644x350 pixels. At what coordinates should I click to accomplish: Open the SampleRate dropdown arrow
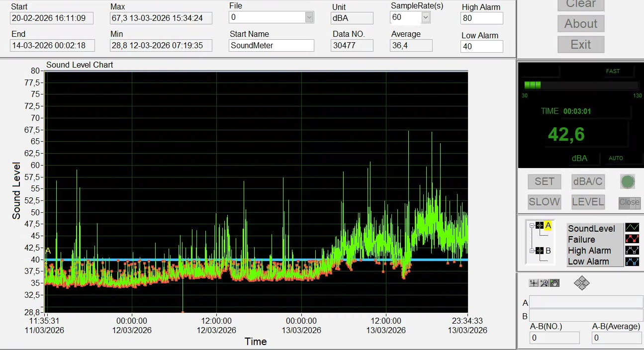(x=425, y=17)
